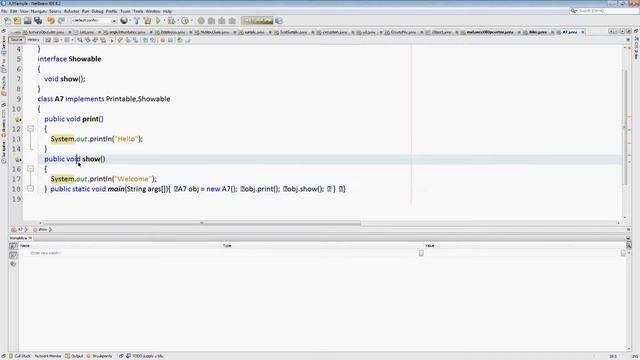Click the first icon in Variables side toolbar
640x360 pixels.
13,246
